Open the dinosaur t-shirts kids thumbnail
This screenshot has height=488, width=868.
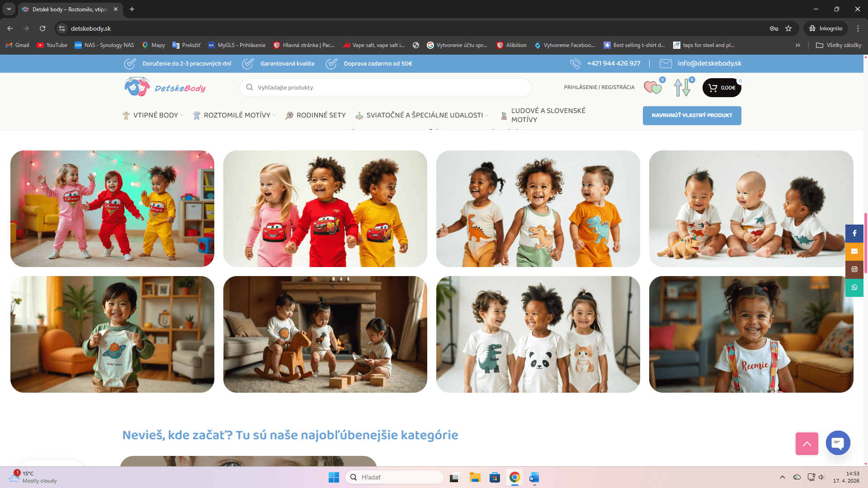(x=538, y=209)
